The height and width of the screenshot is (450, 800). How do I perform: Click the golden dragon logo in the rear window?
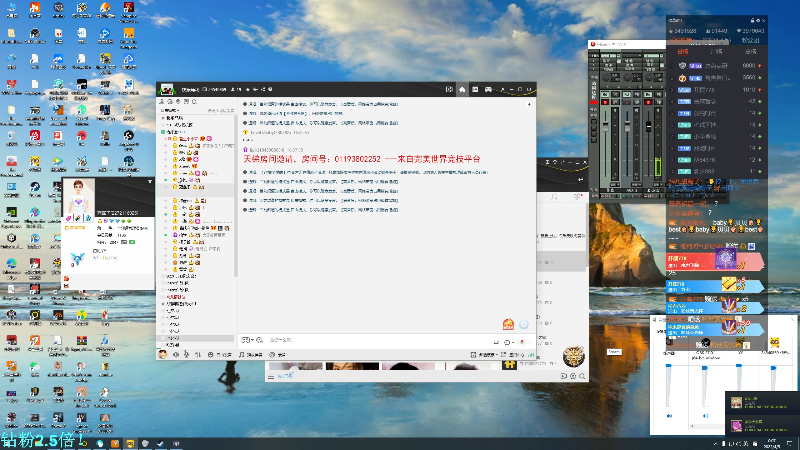click(573, 356)
